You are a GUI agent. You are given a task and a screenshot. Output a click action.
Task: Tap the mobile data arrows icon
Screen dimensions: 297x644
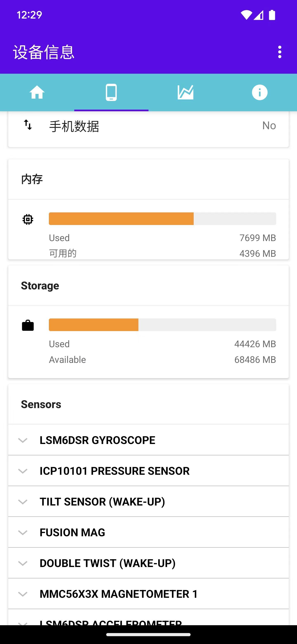point(28,125)
